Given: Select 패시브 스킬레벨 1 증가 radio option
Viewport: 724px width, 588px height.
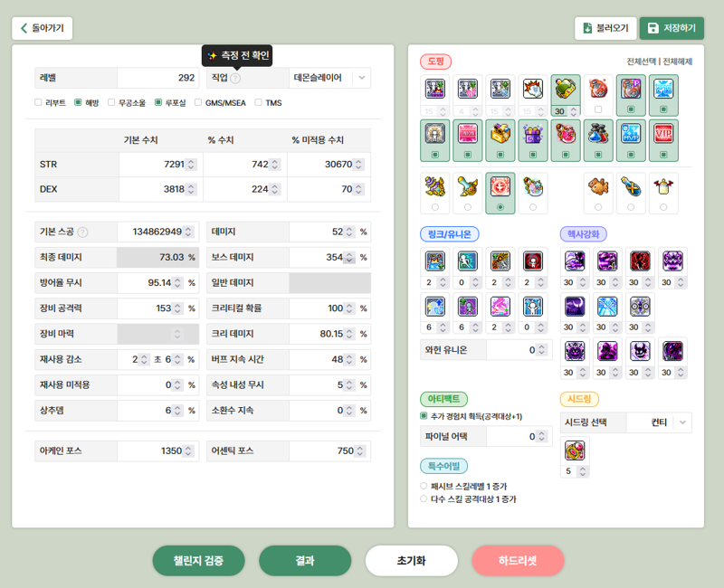Looking at the screenshot, I should coord(424,486).
